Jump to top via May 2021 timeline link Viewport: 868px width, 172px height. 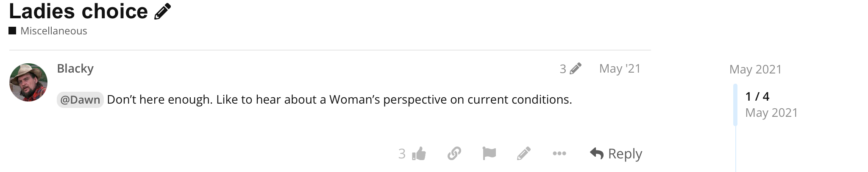tap(755, 69)
